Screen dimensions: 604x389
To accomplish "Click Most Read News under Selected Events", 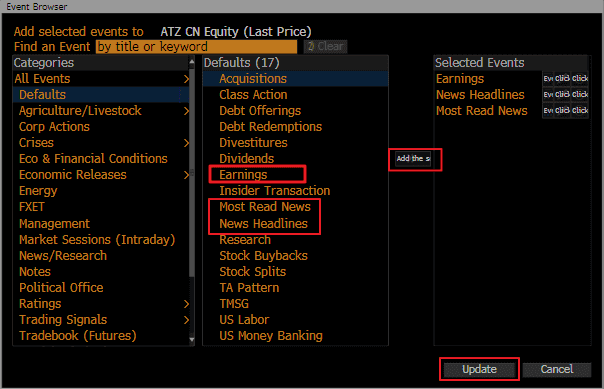I will coord(482,111).
